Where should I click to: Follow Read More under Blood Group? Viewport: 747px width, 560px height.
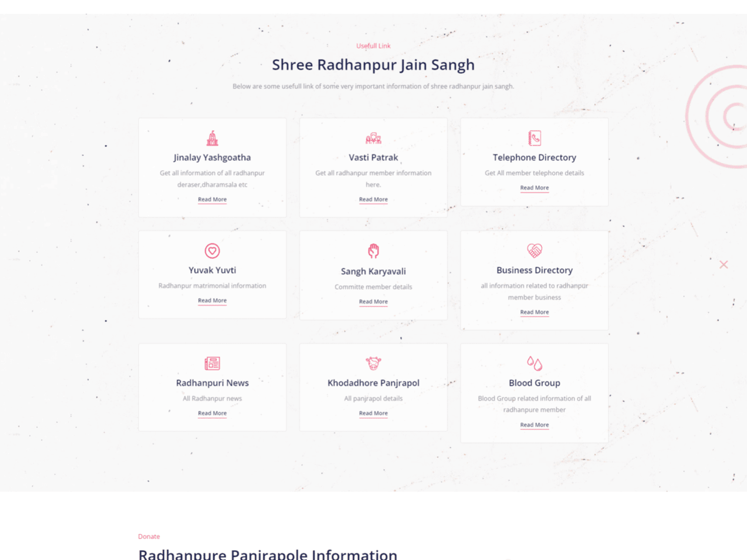(x=534, y=425)
